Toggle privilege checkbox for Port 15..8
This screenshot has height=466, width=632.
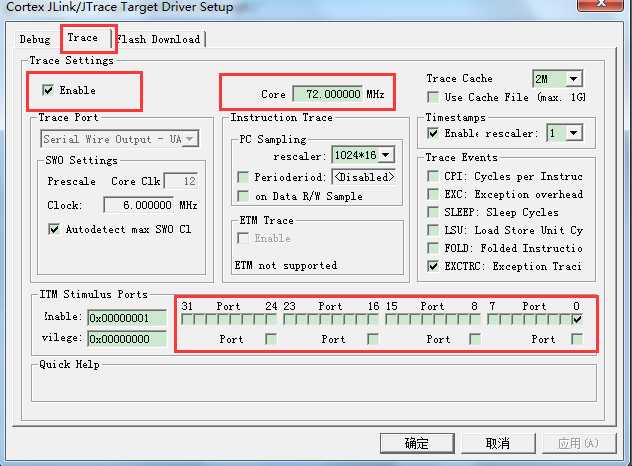(475, 339)
